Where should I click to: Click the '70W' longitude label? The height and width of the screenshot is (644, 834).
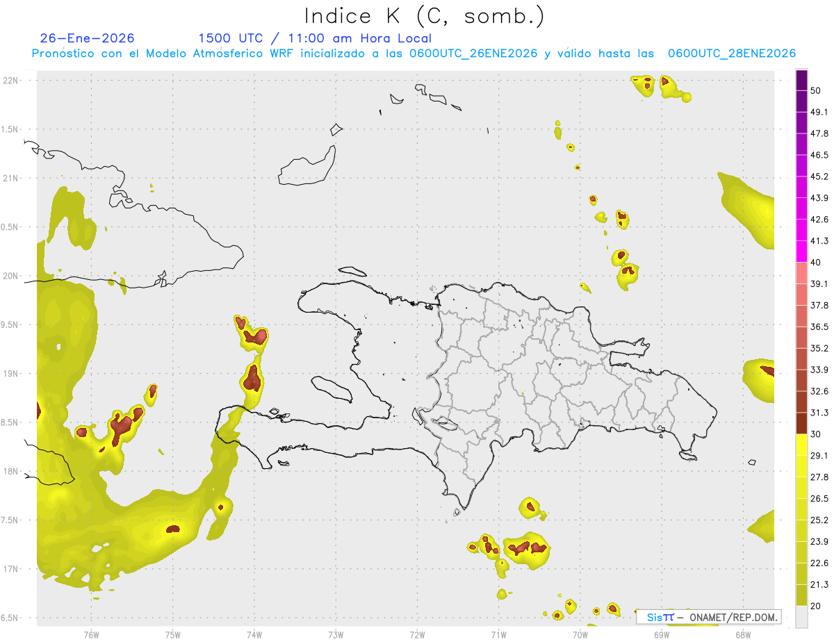580,634
